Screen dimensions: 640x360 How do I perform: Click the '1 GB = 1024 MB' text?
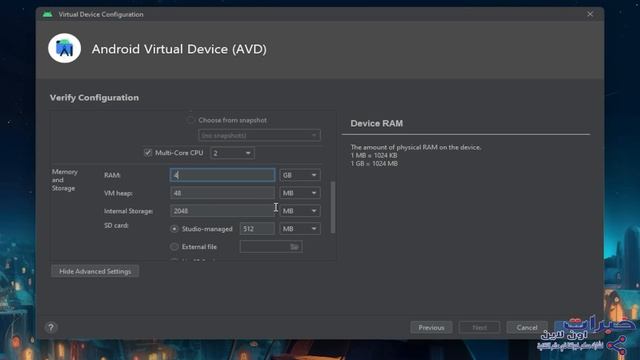click(374, 164)
